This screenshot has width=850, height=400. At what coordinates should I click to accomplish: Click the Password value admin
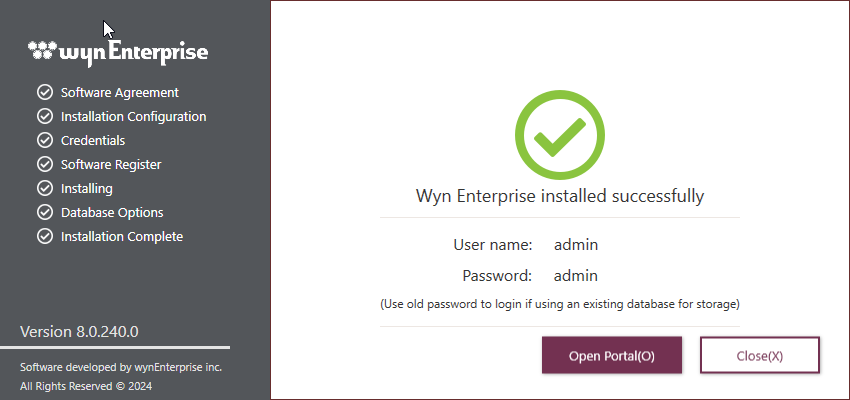coord(576,276)
